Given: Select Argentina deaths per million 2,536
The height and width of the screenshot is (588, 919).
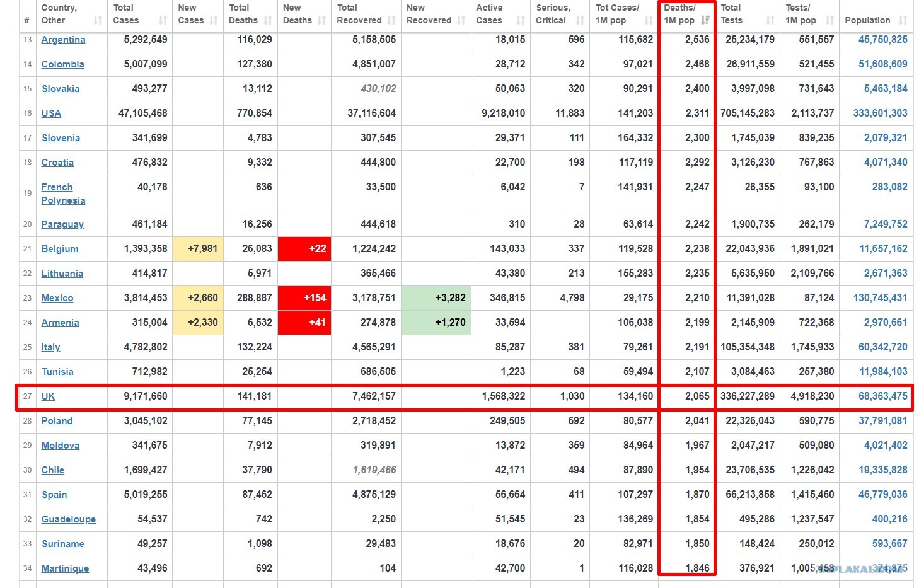Looking at the screenshot, I should click(x=697, y=40).
